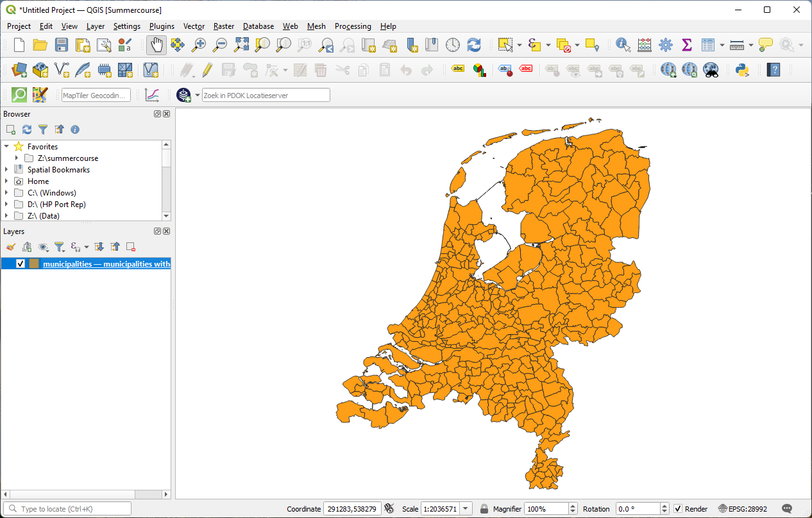Image resolution: width=812 pixels, height=518 pixels.
Task: Open the Processing menu
Action: 353,26
